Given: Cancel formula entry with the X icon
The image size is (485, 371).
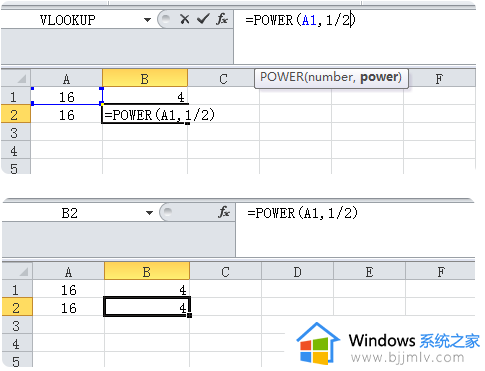Looking at the screenshot, I should point(184,19).
